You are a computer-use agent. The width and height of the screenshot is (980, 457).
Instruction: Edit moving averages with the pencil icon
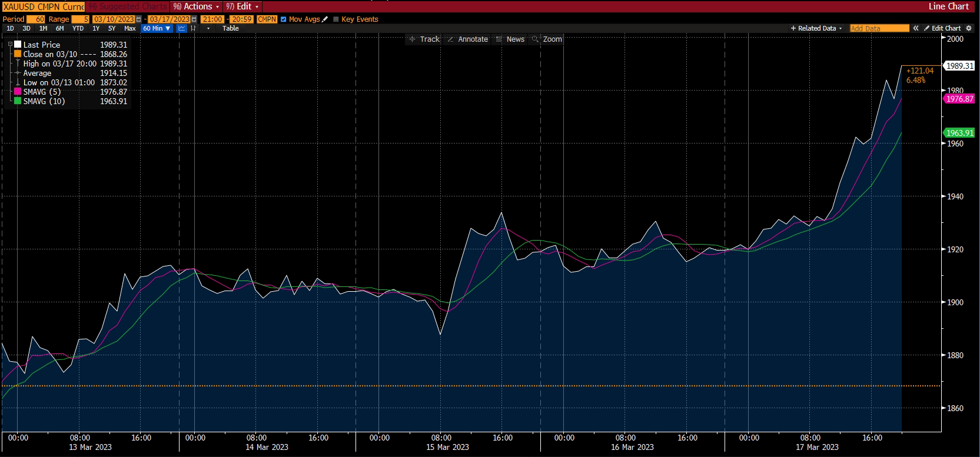tap(325, 19)
